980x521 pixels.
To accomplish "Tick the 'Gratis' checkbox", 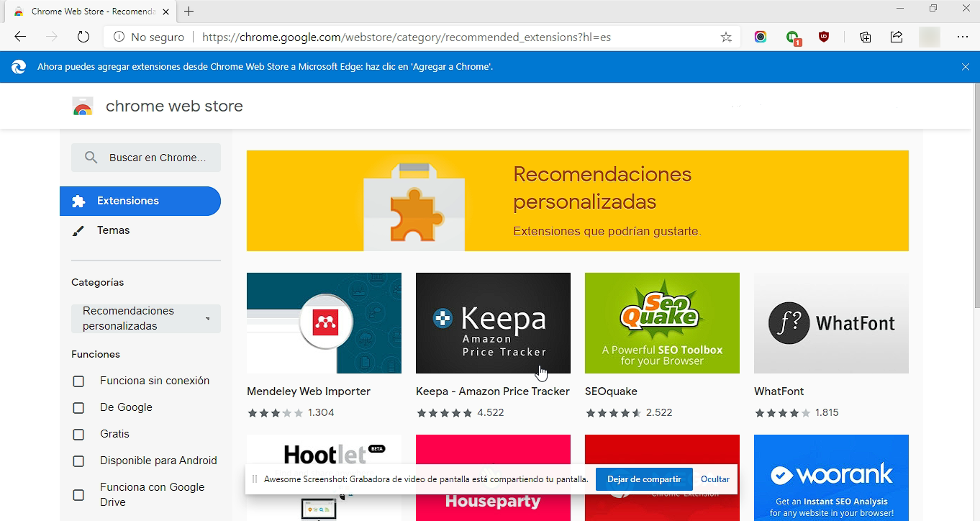I will [78, 435].
